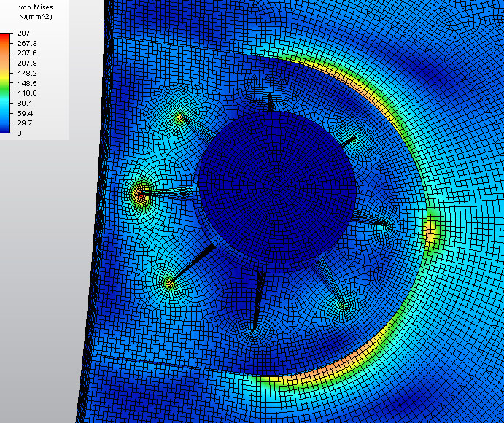Select the 29.7 legend value
The width and height of the screenshot is (504, 423).
[26, 123]
